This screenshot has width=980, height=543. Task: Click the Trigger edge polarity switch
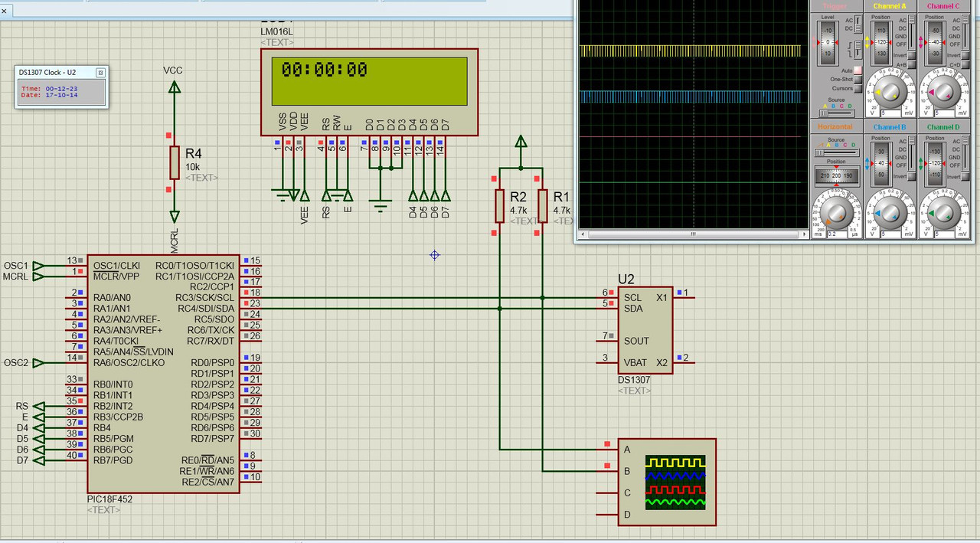(x=857, y=50)
